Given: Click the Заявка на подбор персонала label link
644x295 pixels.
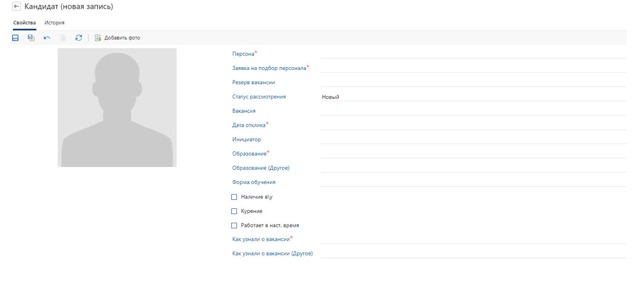Looking at the screenshot, I should click(269, 68).
